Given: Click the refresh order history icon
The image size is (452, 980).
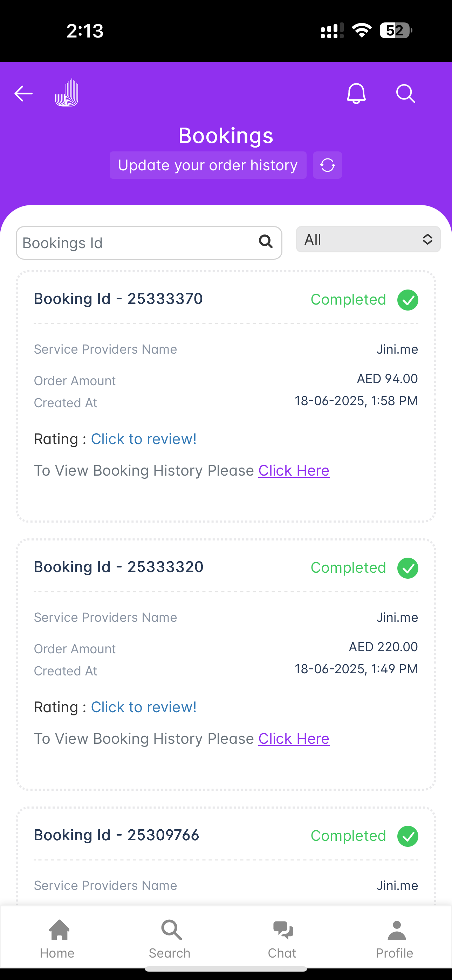Looking at the screenshot, I should click(x=328, y=165).
